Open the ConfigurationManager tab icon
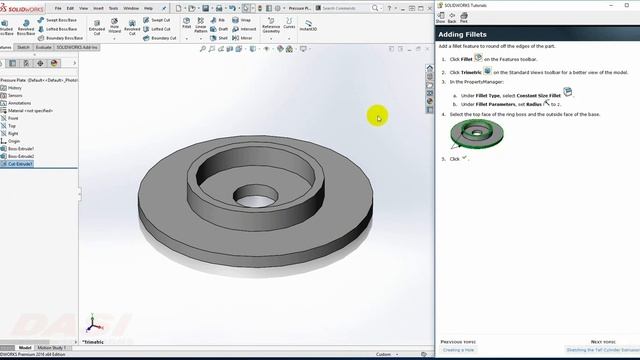640x360 pixels. (27, 63)
